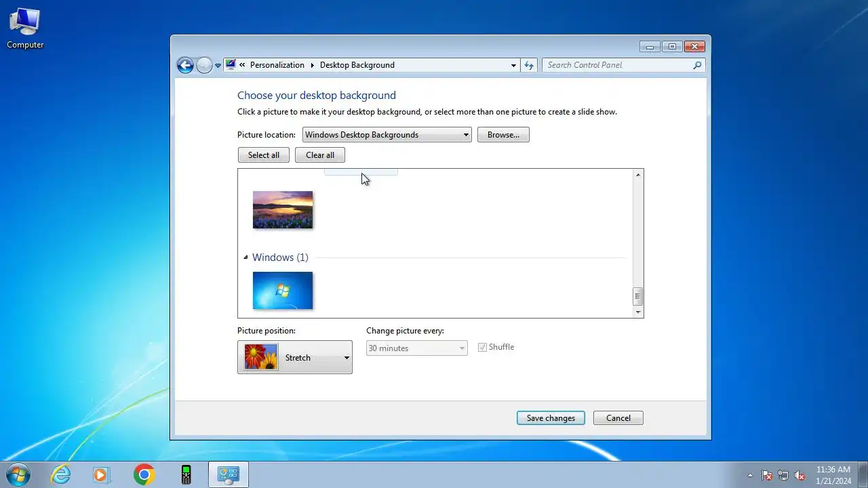Open recent pages dropdown next to Forward
The height and width of the screenshot is (488, 868).
(x=218, y=66)
